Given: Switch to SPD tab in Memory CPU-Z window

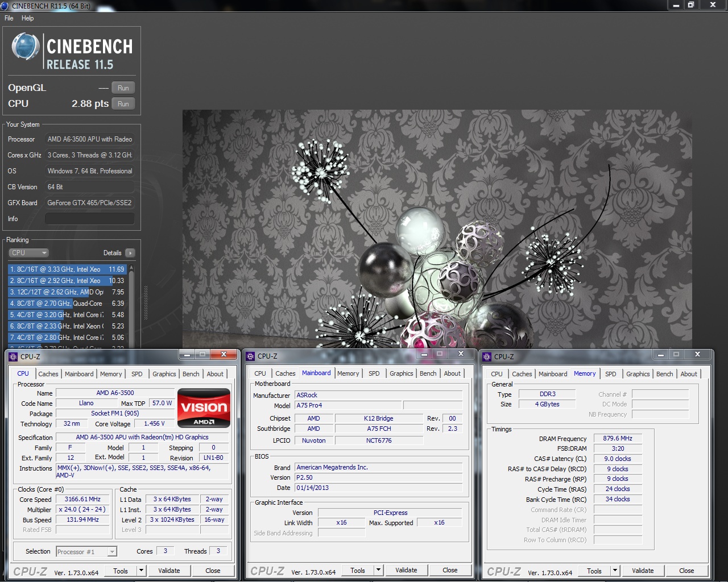Looking at the screenshot, I should tap(611, 374).
